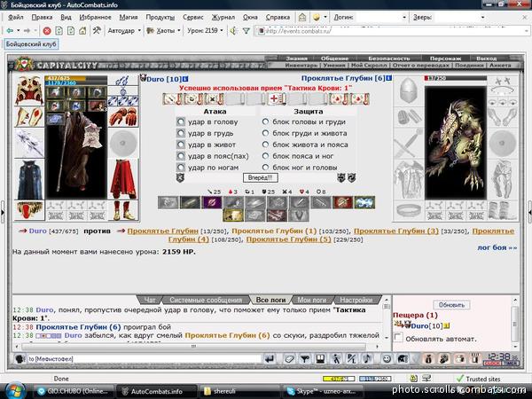Image resolution: width=532 pixels, height=399 pixels.
Task: Expand the Хаоты dropdown
Action: [179, 30]
